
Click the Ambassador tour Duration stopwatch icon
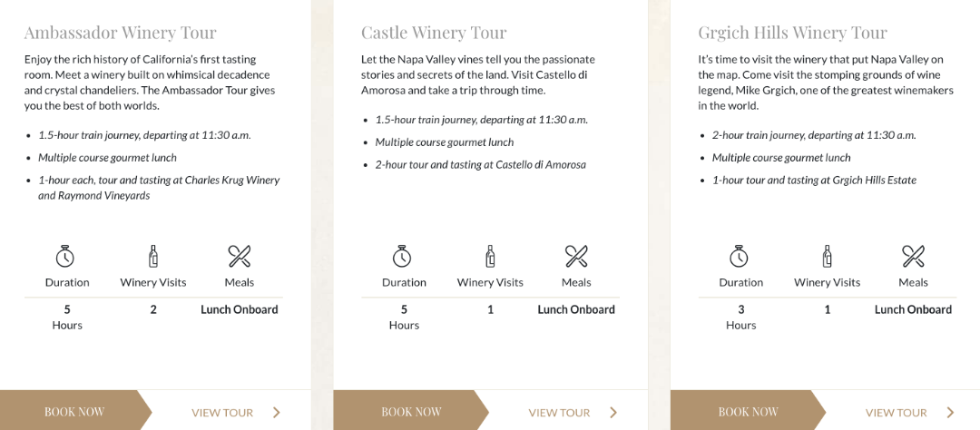click(65, 256)
